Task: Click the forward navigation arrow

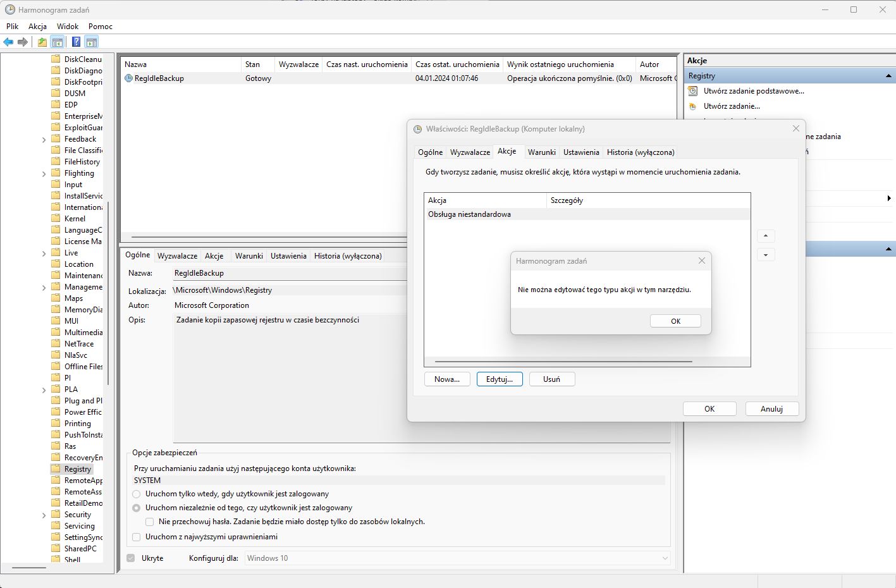Action: click(x=22, y=42)
